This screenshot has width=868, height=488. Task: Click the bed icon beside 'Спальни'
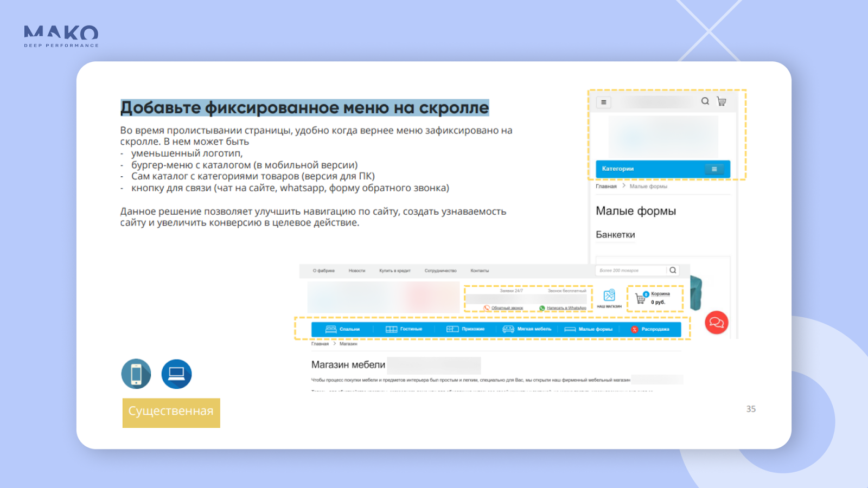coord(331,329)
